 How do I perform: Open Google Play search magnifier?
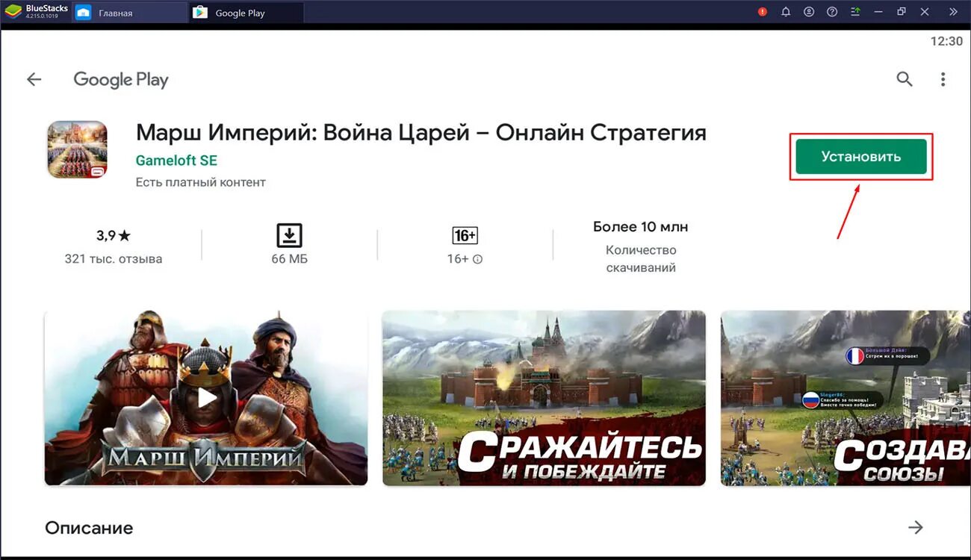[905, 79]
